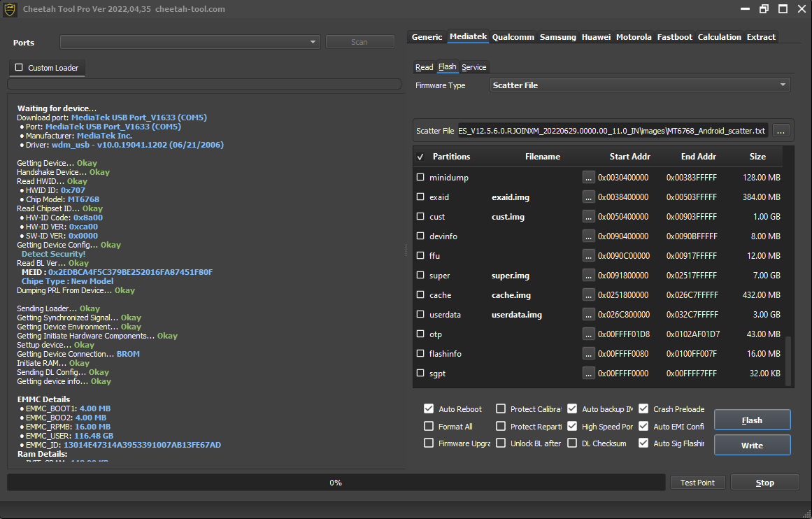812x519 pixels.
Task: Browse file for devinfo partition row
Action: click(588, 236)
